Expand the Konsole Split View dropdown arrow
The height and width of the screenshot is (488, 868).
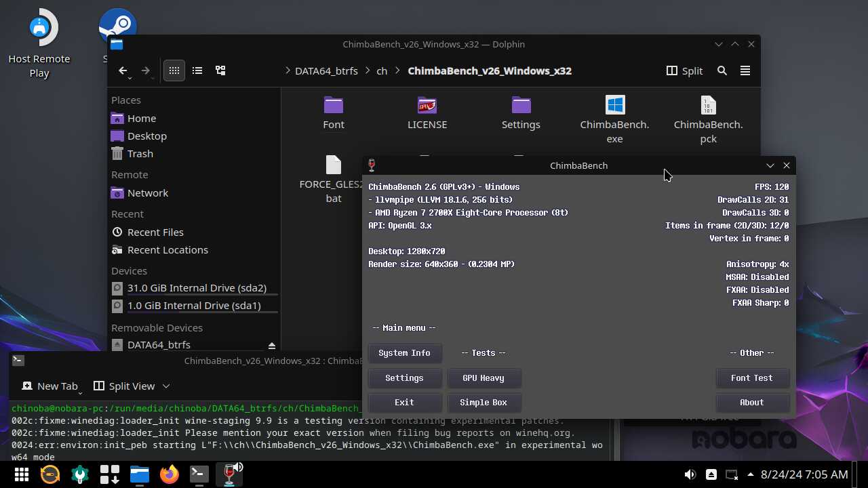[166, 386]
